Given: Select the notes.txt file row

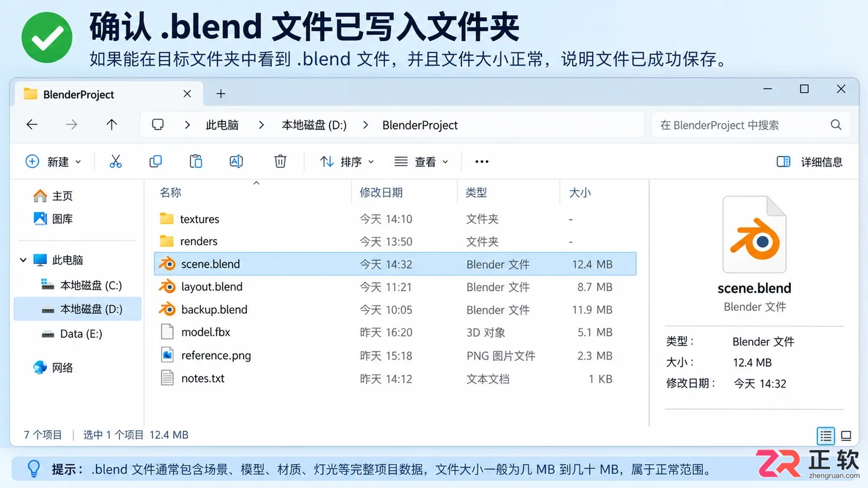Looking at the screenshot, I should [x=395, y=378].
